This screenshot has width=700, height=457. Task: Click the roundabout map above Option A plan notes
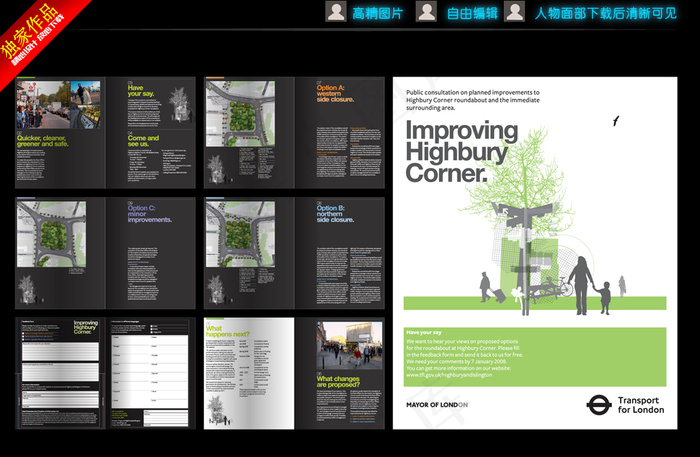click(x=240, y=114)
